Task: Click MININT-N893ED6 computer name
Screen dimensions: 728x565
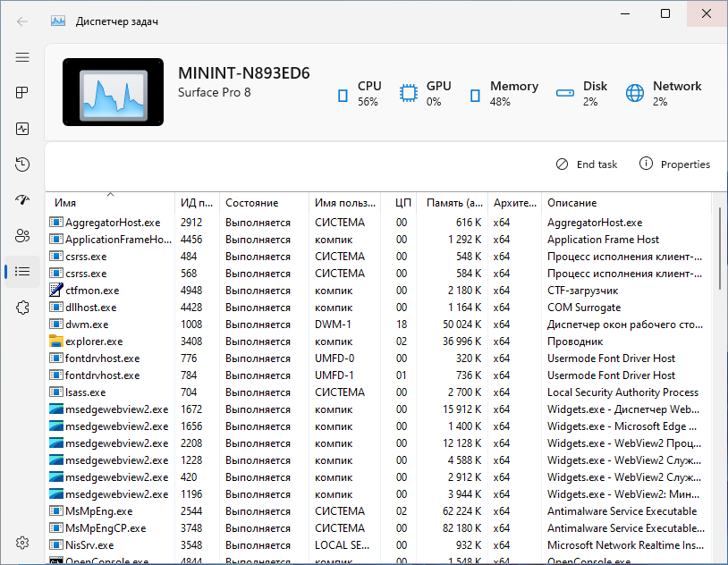Action: (244, 73)
